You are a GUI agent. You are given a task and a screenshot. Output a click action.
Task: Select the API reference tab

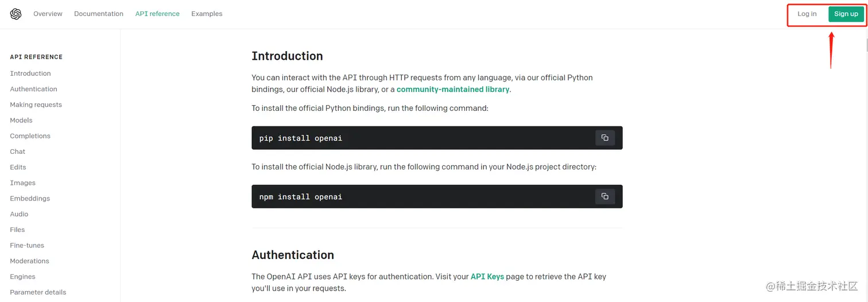click(x=157, y=14)
